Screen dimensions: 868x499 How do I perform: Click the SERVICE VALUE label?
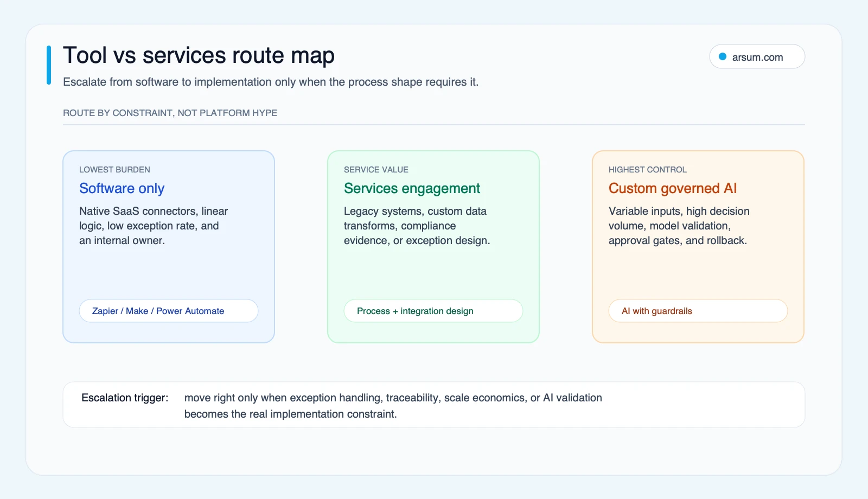pyautogui.click(x=376, y=170)
